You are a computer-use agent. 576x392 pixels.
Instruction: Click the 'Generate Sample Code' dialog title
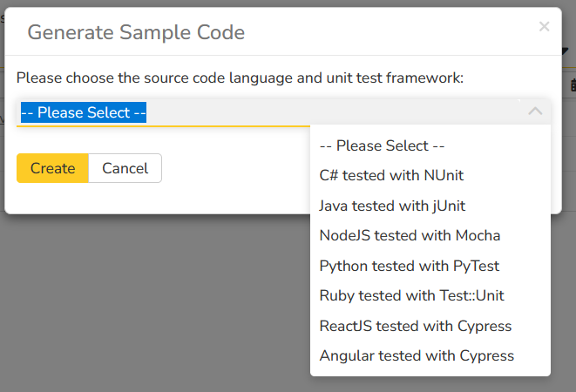point(136,33)
